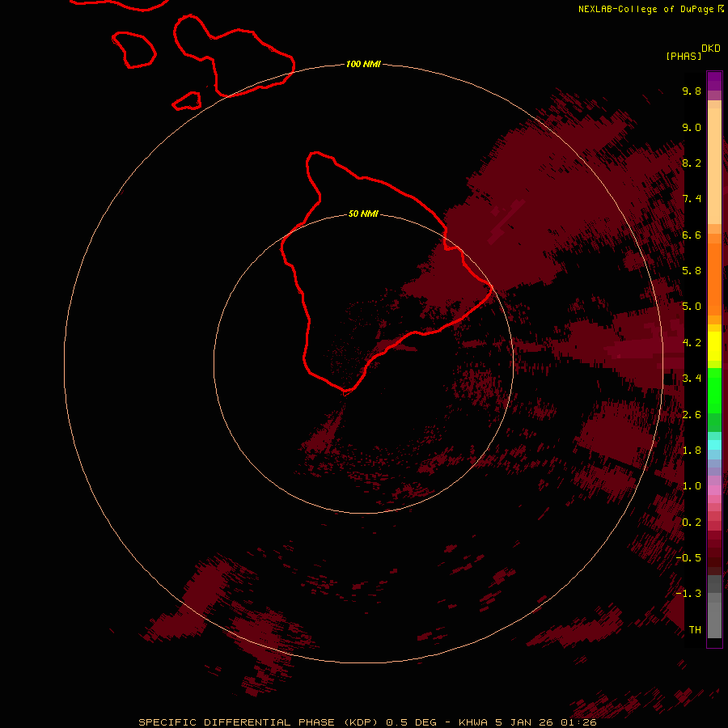728x728 pixels.
Task: Click the 50 NMI range ring label
Action: [x=363, y=214]
